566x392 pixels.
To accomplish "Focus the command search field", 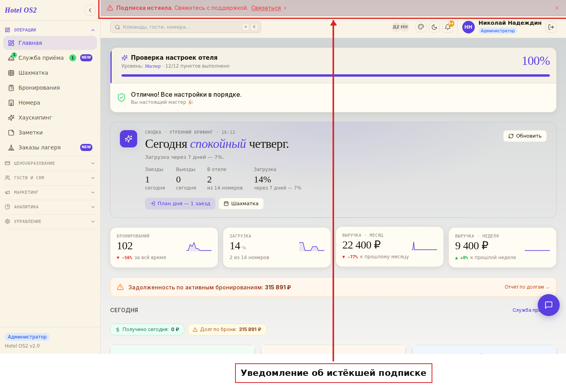I will tap(186, 27).
